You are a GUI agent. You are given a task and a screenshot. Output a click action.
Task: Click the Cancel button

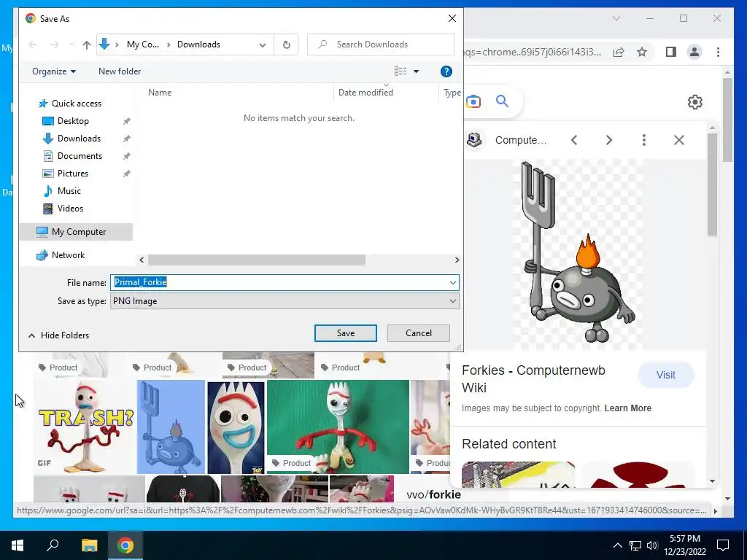418,333
